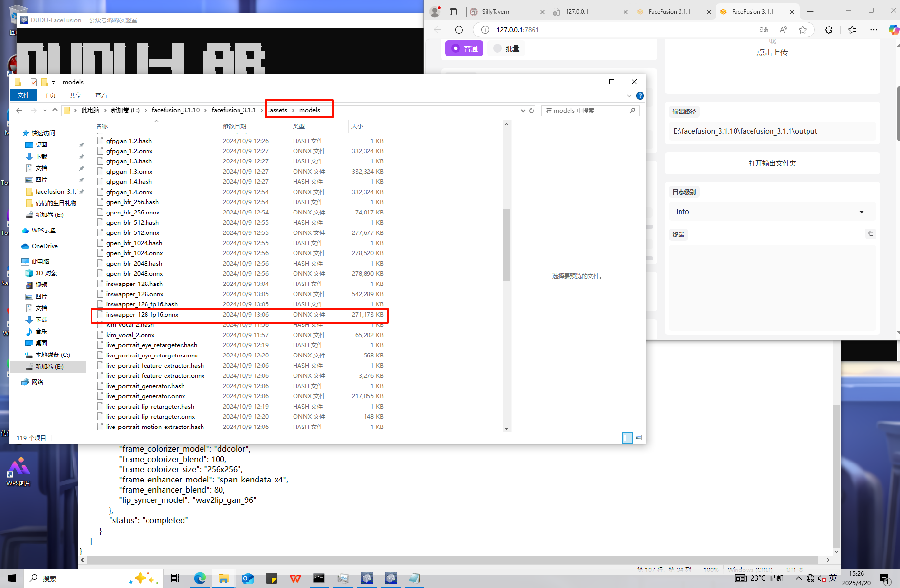Image resolution: width=900 pixels, height=588 pixels.
Task: Expand the Explorer ribbon chevron
Action: 629,96
